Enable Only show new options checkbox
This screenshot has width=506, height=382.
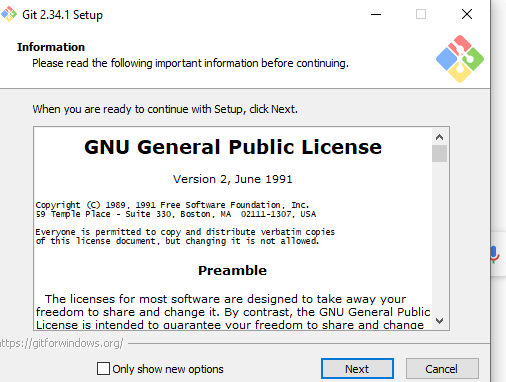click(103, 369)
